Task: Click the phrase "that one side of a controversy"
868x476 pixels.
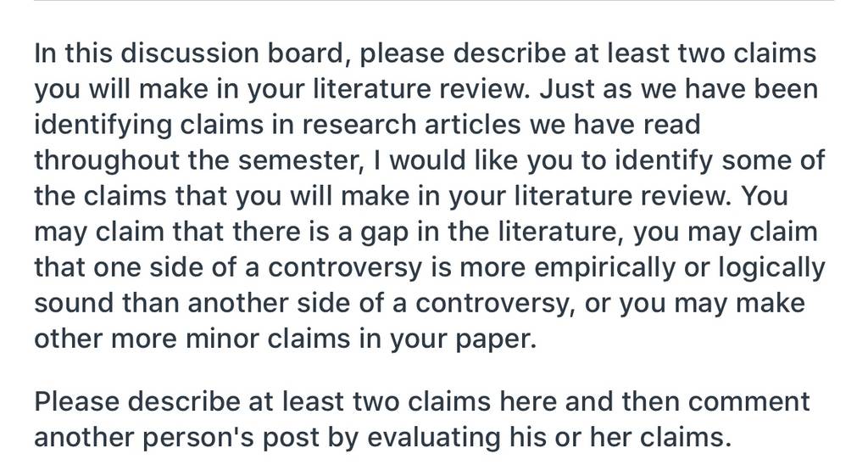Action: [229, 267]
